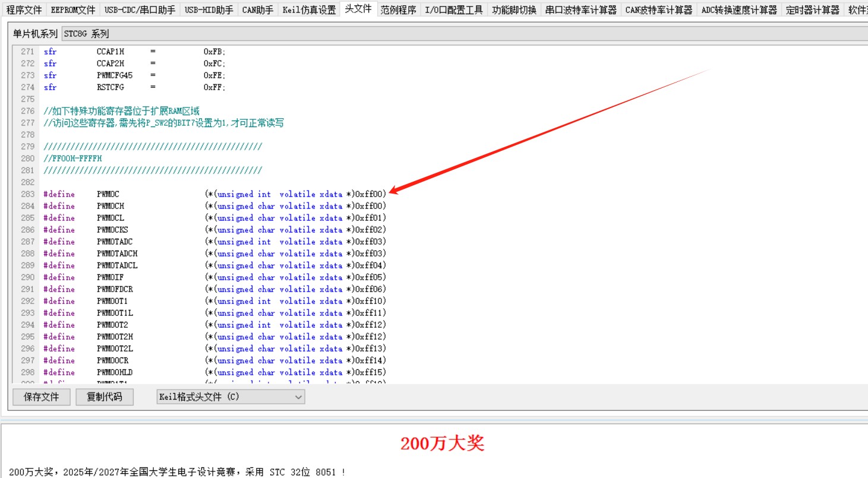The height and width of the screenshot is (478, 868).
Task: Click the sfr CCAP1H line
Action: click(135, 52)
